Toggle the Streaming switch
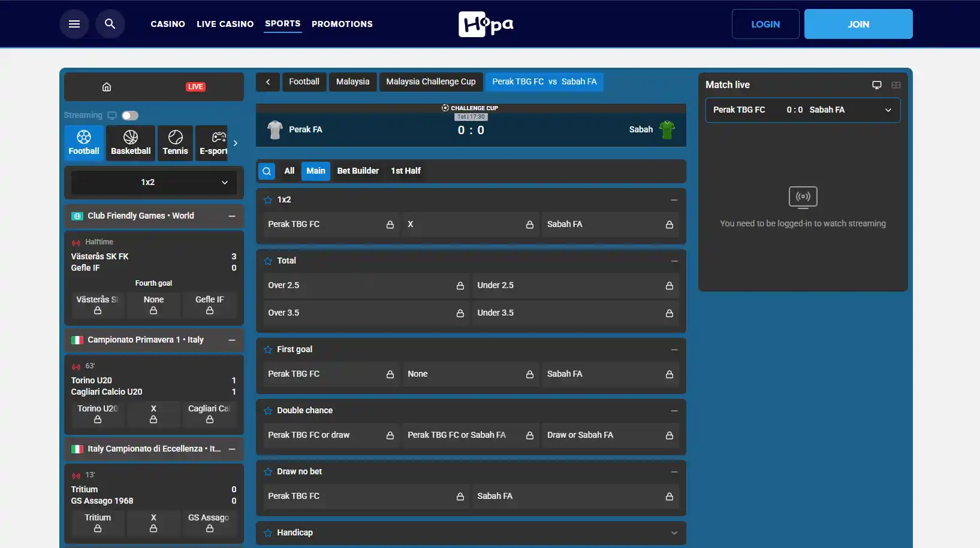This screenshot has height=548, width=980. tap(130, 116)
